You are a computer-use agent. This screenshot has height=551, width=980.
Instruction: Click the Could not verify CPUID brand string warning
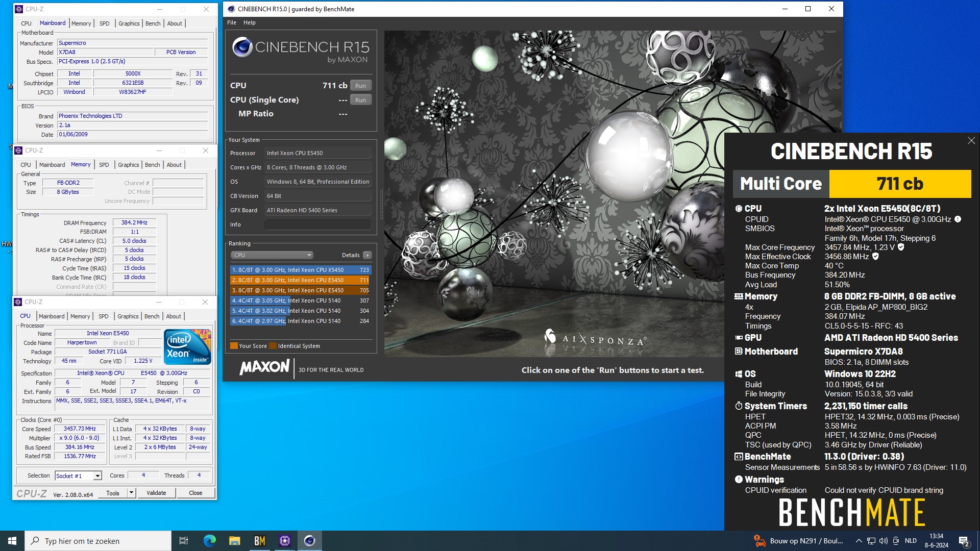pyautogui.click(x=884, y=490)
